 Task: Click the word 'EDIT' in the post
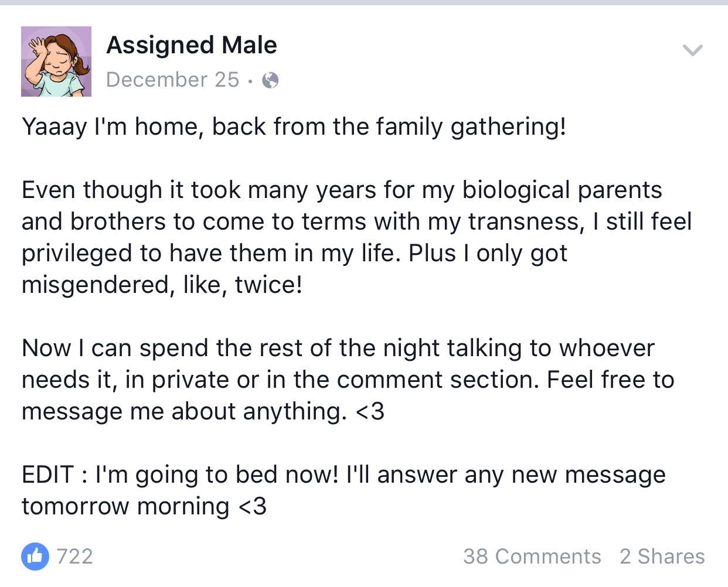(x=48, y=475)
